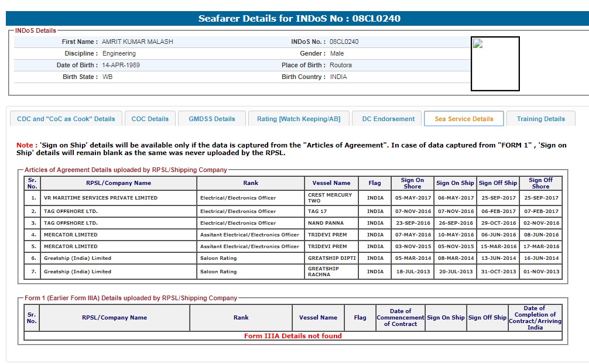Click the VR MARITIME SERVICES PRIVATE LIMITED row
The width and height of the screenshot is (589, 364).
pyautogui.click(x=101, y=198)
